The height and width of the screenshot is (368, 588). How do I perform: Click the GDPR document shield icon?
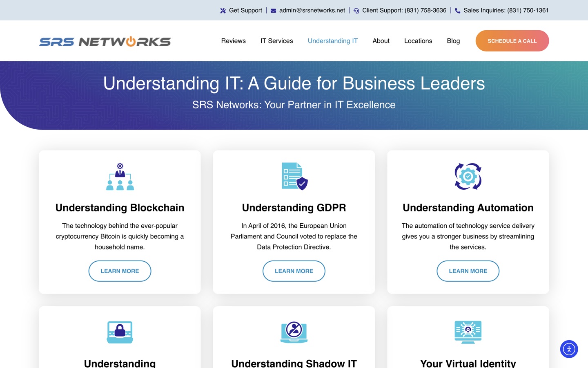click(x=294, y=176)
